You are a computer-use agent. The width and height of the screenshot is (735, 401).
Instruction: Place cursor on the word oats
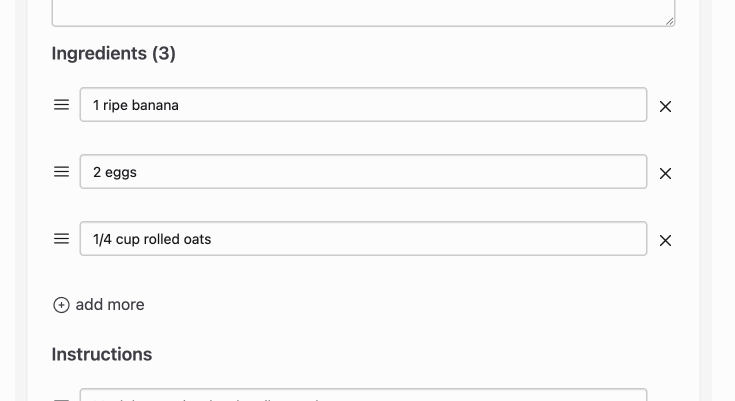[x=197, y=239]
